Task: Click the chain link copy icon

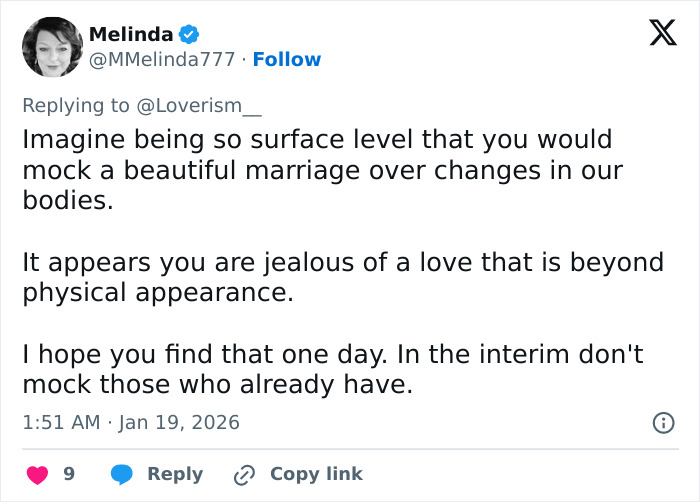Action: point(244,474)
